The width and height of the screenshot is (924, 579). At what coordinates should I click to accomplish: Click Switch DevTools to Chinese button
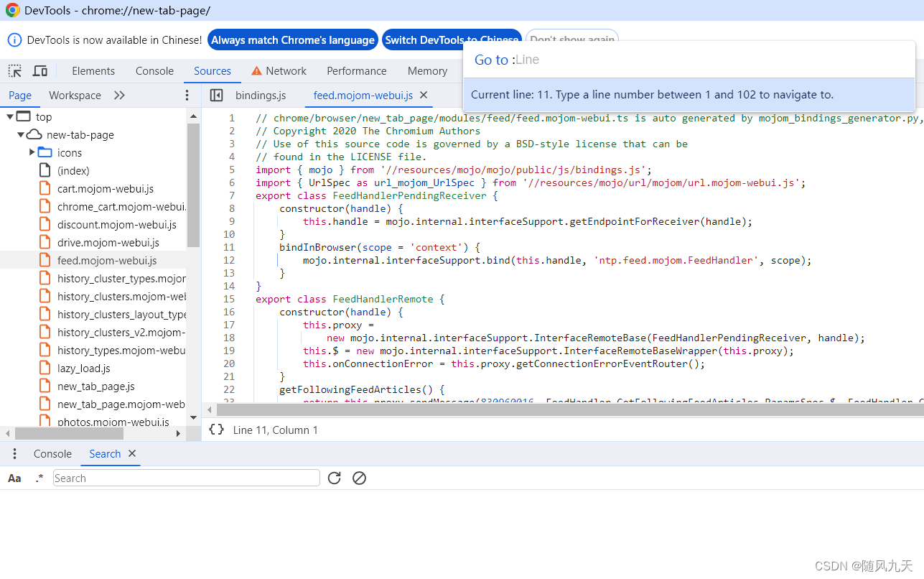(451, 40)
